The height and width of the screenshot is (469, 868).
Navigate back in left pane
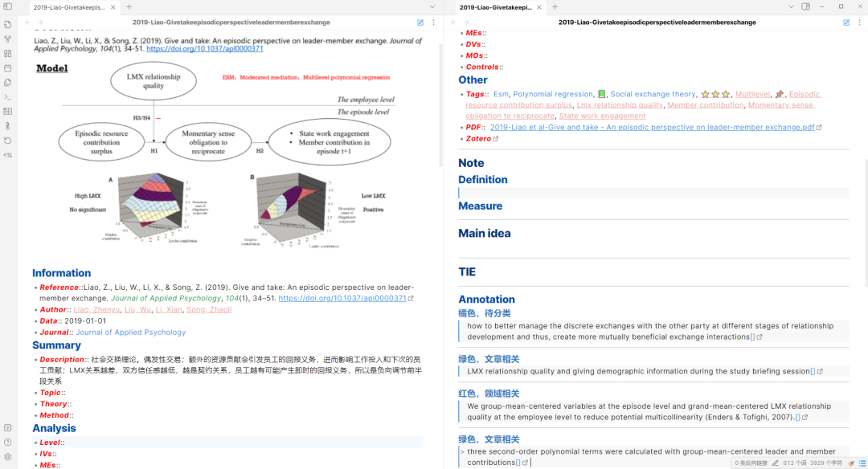pyautogui.click(x=27, y=22)
